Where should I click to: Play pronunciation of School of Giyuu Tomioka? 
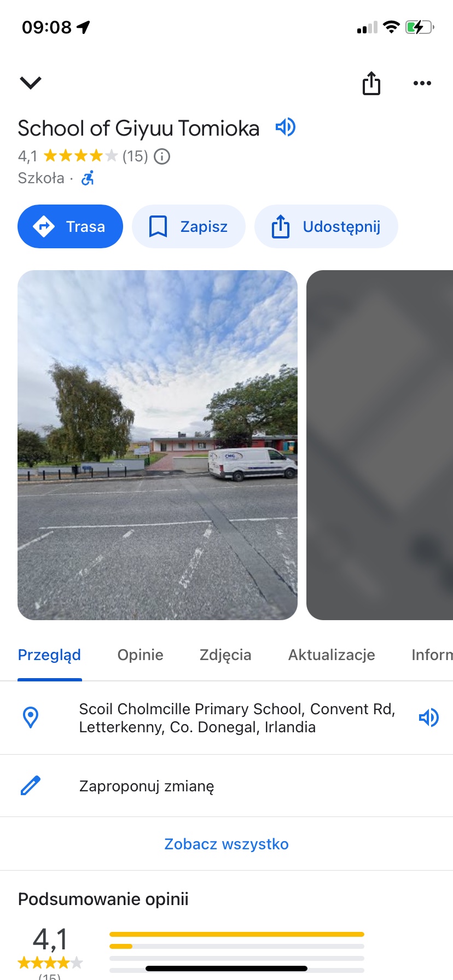click(x=285, y=127)
